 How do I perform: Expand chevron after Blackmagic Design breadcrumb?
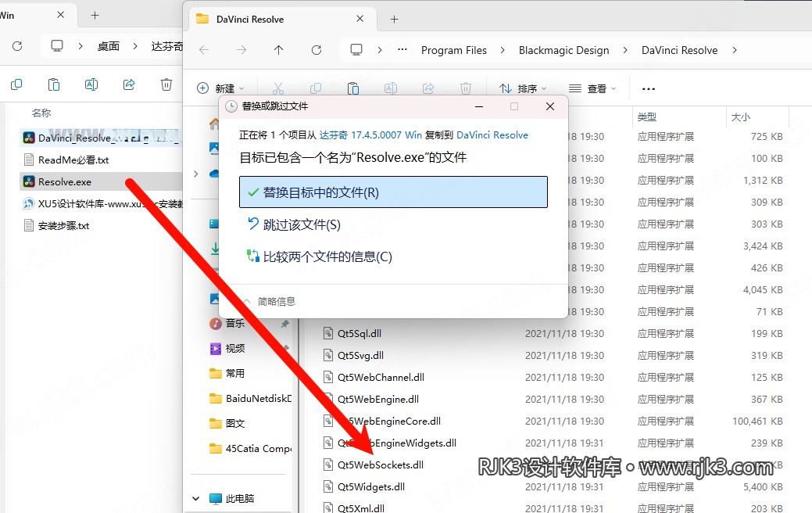point(625,50)
